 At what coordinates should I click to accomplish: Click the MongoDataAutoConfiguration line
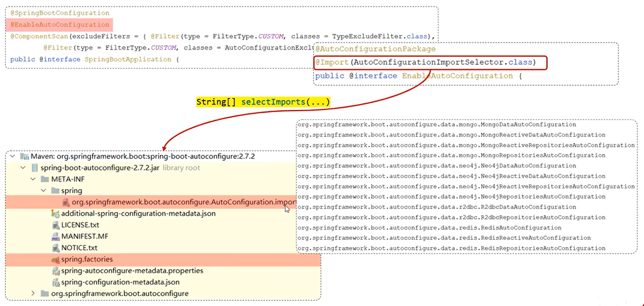437,124
